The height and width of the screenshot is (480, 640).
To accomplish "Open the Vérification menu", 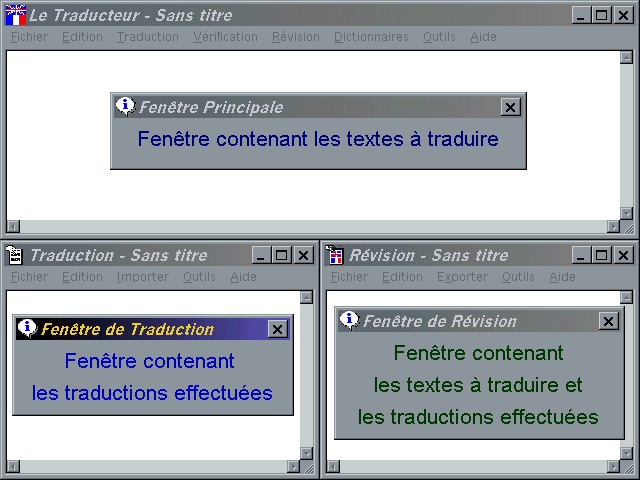I will coord(226,37).
